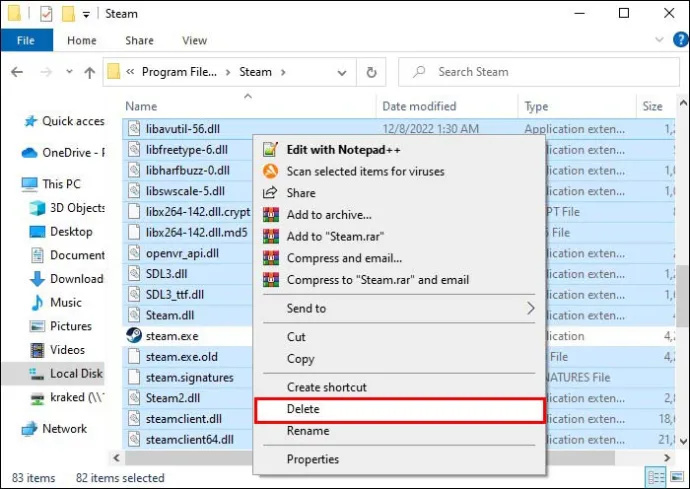This screenshot has width=690, height=489.
Task: Open Recent locations dropdown arrow
Action: point(69,72)
